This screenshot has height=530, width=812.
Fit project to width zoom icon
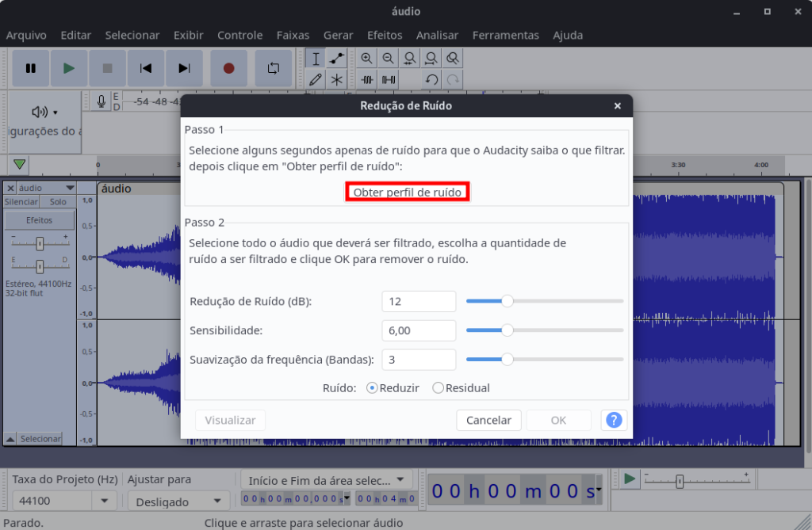click(x=431, y=59)
